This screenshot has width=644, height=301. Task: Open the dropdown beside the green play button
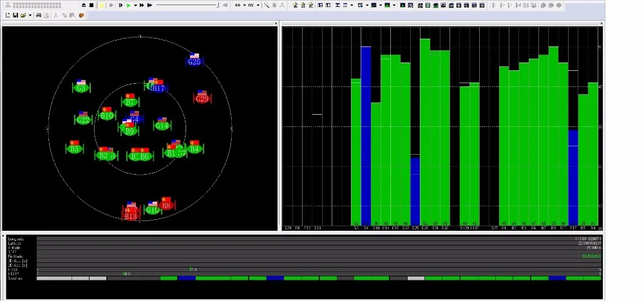tap(135, 5)
